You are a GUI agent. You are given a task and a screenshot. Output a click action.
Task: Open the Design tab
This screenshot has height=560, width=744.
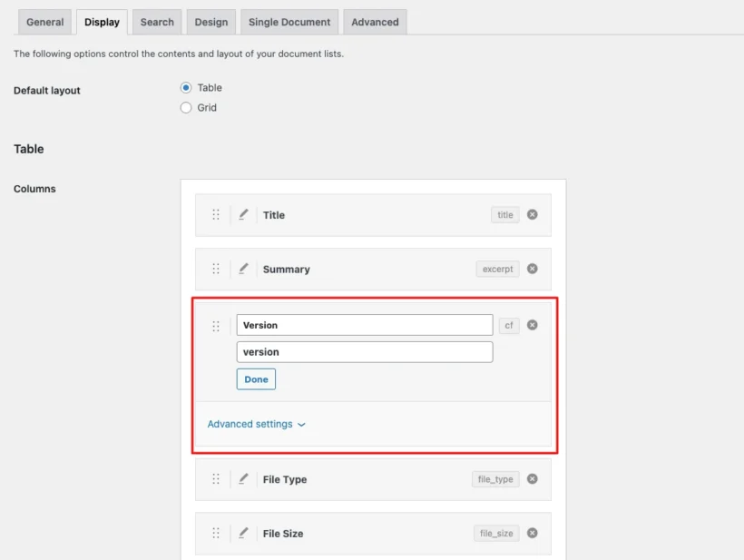(x=210, y=22)
